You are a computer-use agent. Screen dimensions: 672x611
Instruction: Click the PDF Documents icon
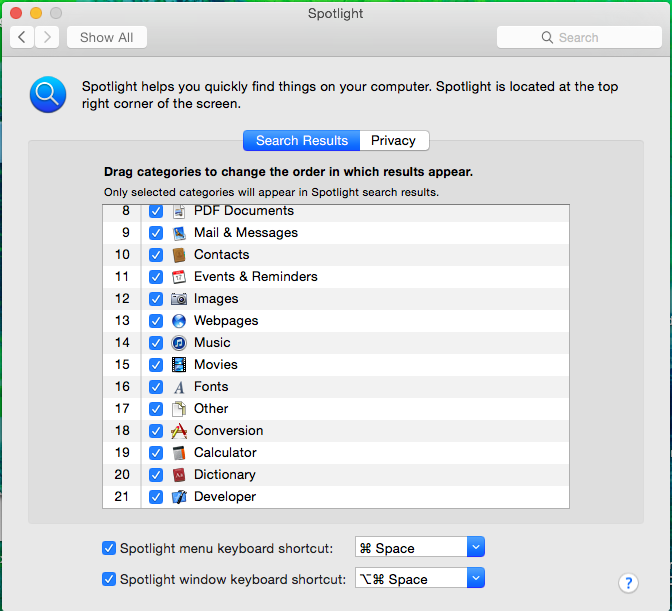point(179,211)
